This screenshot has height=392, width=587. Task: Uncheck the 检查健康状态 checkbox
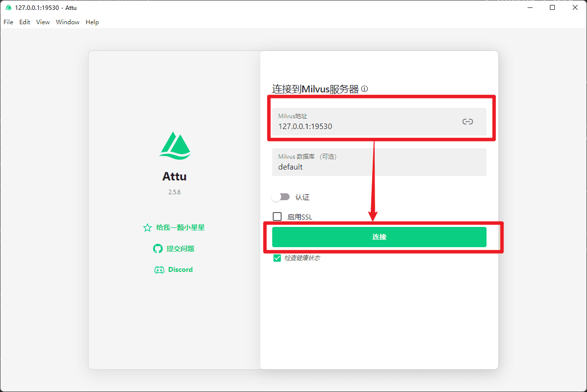277,258
